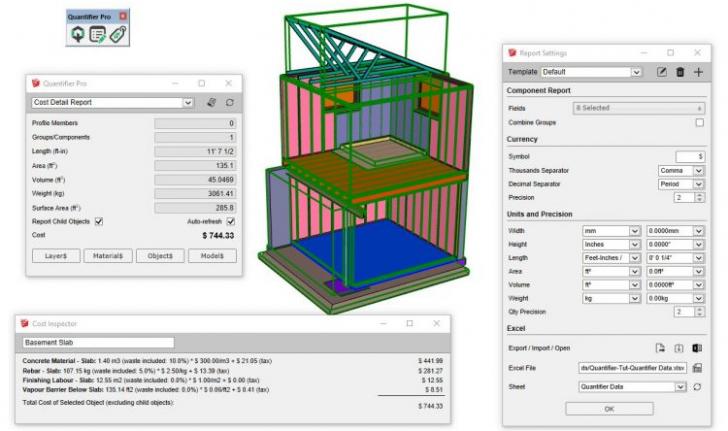Viewport: 728px width, 431px height.
Task: Click the currency Symbol input field
Action: [690, 157]
